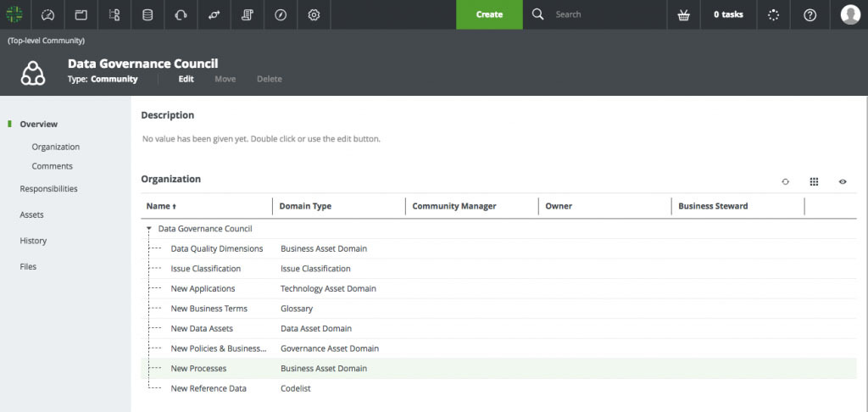The image size is (868, 412).
Task: Open the Files sidebar tab
Action: tap(28, 267)
